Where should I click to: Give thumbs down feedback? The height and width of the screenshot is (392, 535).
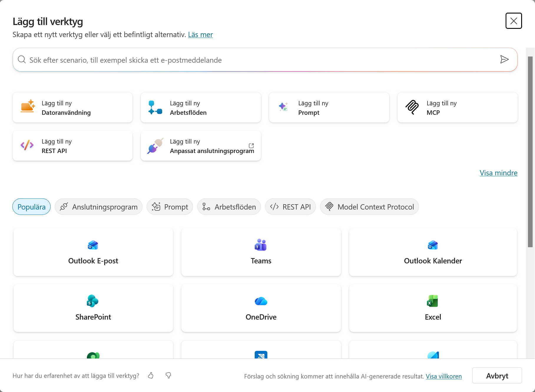(x=168, y=376)
